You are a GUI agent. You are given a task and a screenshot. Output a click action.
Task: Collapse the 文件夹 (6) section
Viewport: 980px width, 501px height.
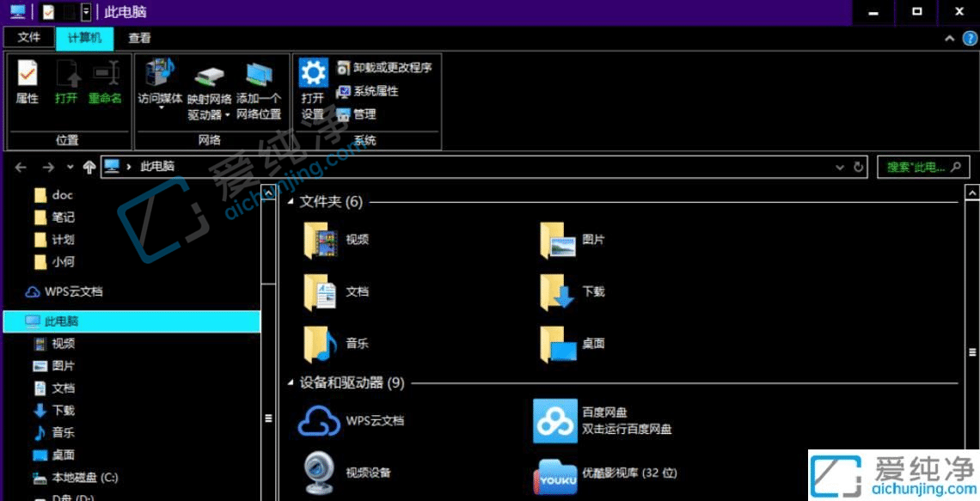(290, 202)
